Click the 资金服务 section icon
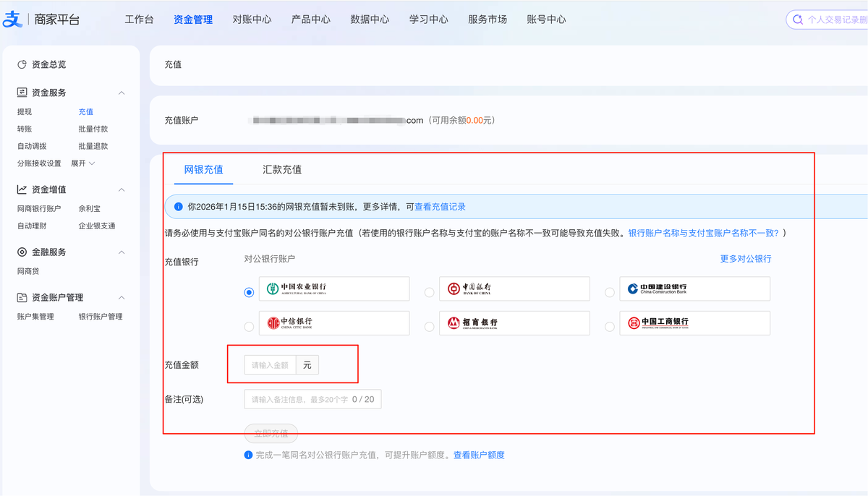Screen dimensions: 868x496 [x=22, y=93]
